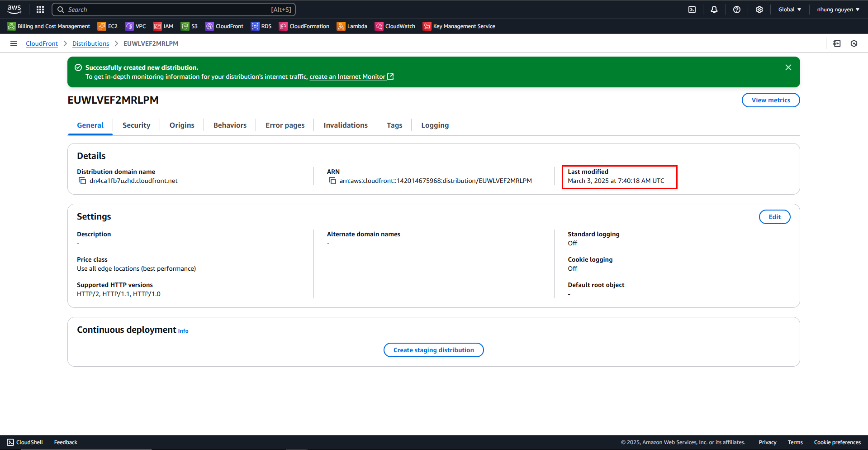Click the Edit settings button
The width and height of the screenshot is (868, 450).
point(774,217)
